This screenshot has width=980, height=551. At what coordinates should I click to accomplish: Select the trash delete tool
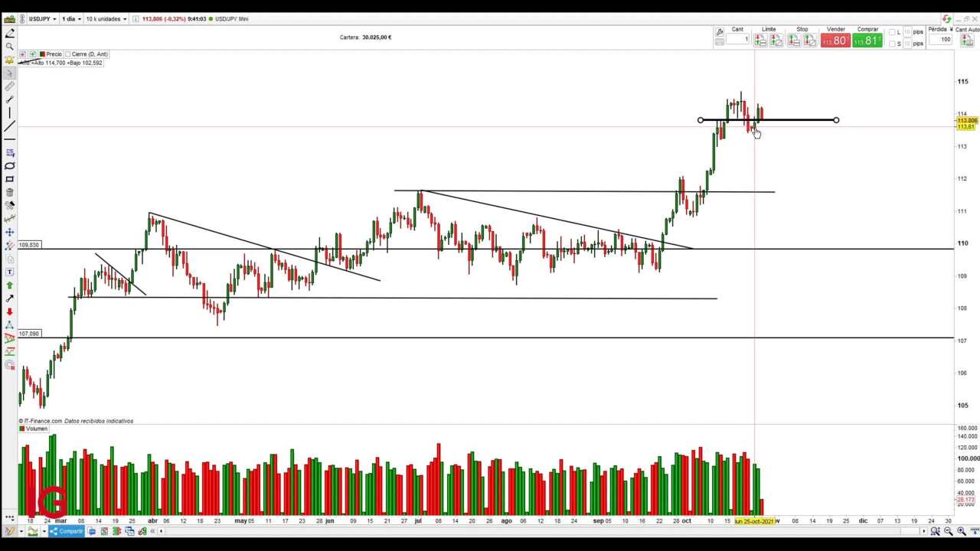pyautogui.click(x=10, y=192)
